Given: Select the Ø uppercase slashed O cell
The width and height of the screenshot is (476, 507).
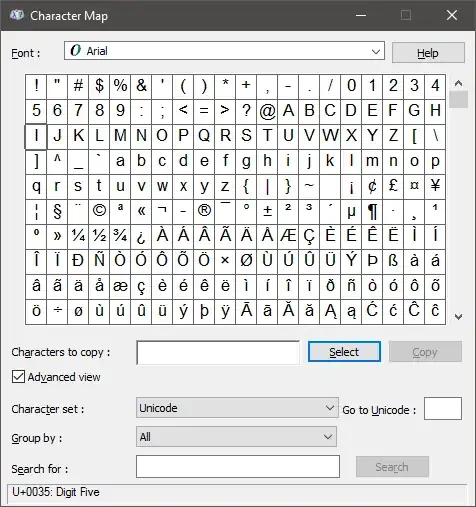Looking at the screenshot, I should point(246,261).
